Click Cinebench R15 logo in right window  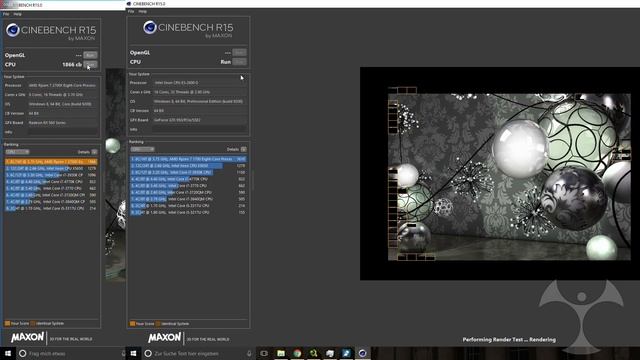(188, 29)
